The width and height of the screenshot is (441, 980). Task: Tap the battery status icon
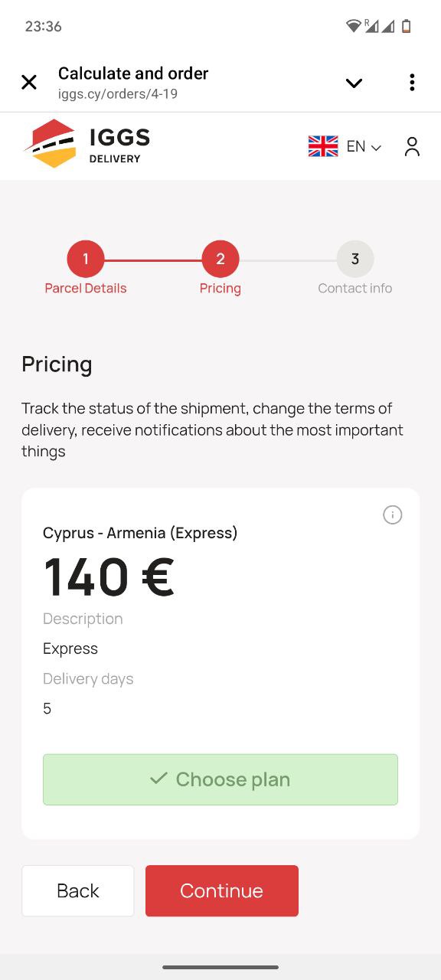tap(407, 26)
